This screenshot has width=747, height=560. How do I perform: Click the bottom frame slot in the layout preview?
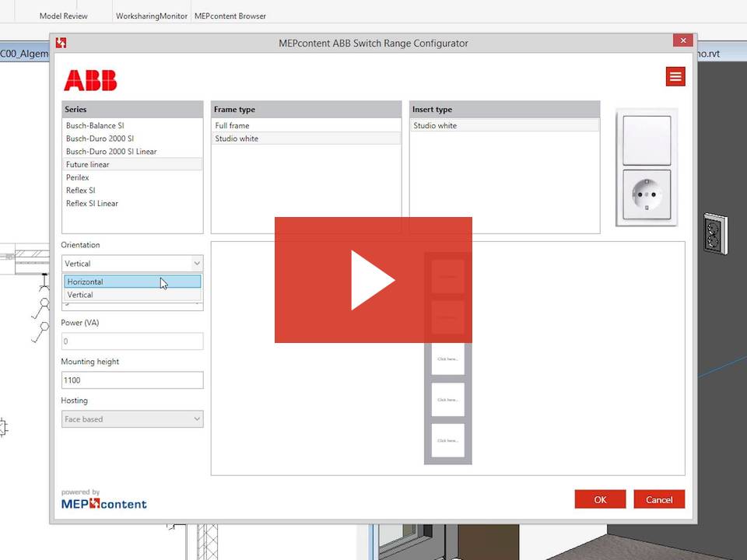tap(448, 440)
